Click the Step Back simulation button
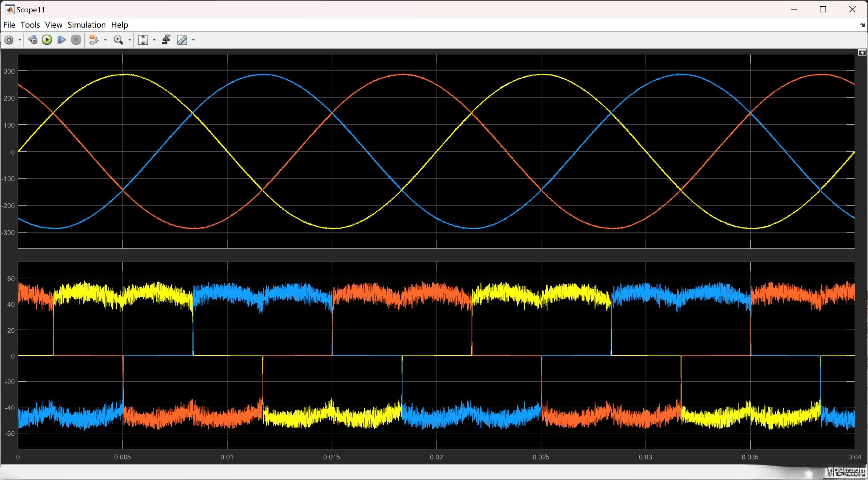The width and height of the screenshot is (868, 480). [33, 40]
